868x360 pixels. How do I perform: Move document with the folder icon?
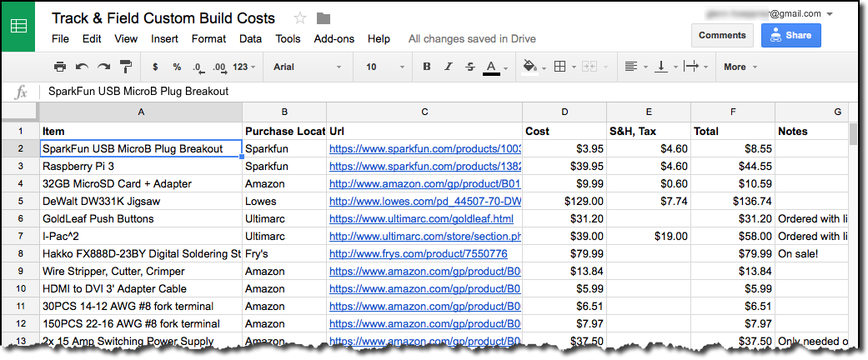coord(324,18)
